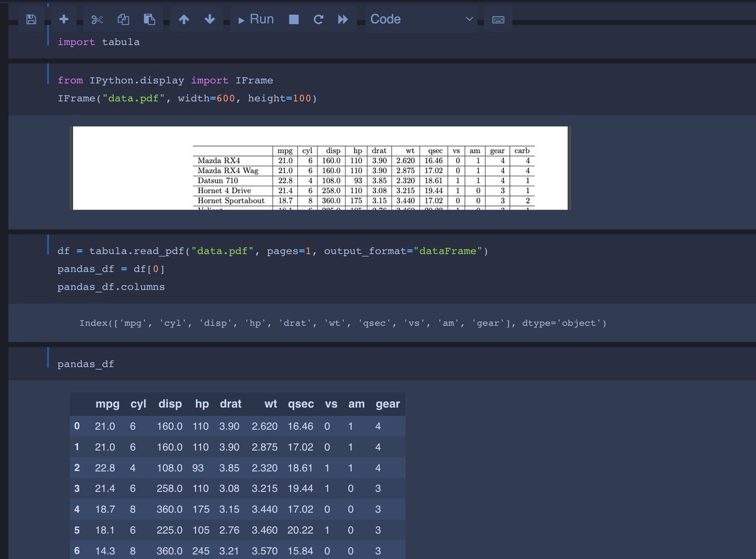Click the 'mpg' column header in the dataframe
Image resolution: width=756 pixels, height=559 pixels.
[x=107, y=404]
